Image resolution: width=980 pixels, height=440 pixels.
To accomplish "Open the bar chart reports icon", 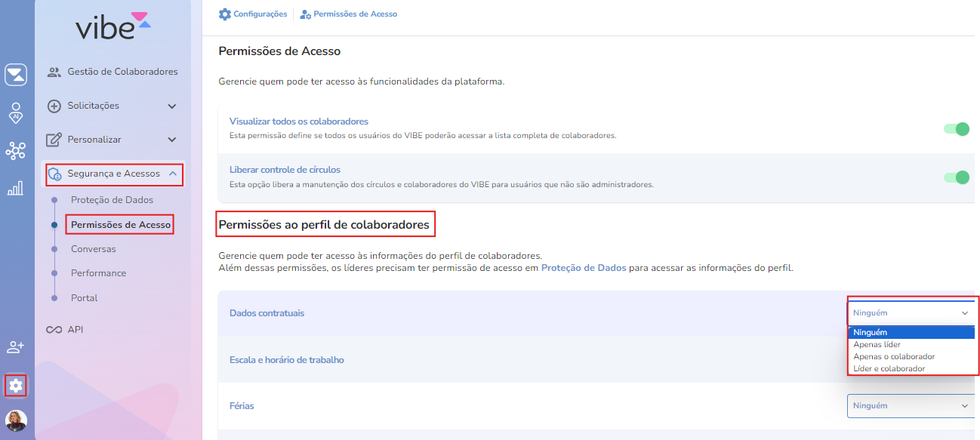I will point(16,188).
